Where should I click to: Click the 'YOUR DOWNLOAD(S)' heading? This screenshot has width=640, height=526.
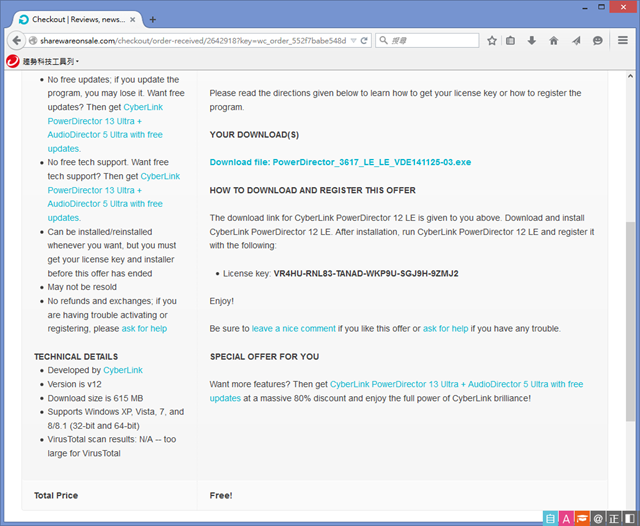click(x=254, y=135)
